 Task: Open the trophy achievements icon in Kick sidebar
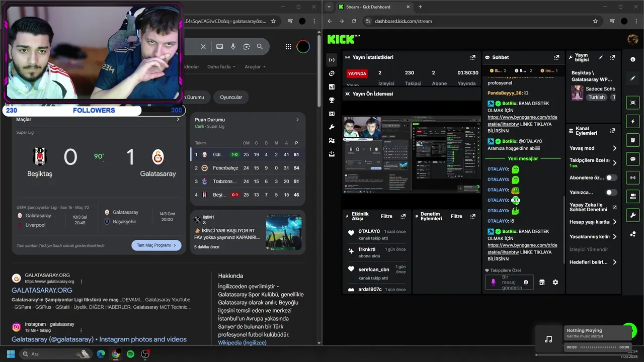(332, 100)
